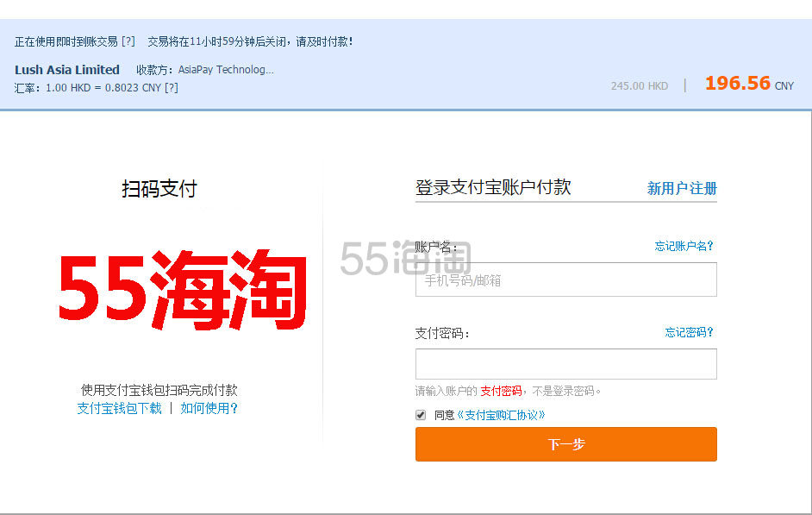The image size is (812, 515).
Task: Open the 支付宝钱包下载 link
Action: pyautogui.click(x=120, y=408)
